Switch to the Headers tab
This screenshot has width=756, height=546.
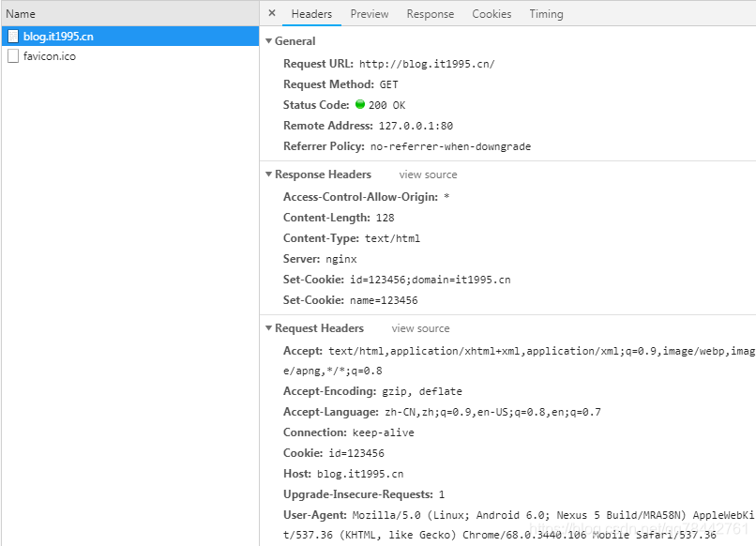311,14
